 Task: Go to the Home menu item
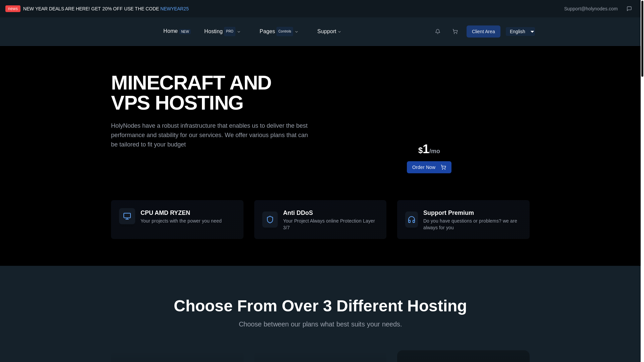[x=170, y=31]
